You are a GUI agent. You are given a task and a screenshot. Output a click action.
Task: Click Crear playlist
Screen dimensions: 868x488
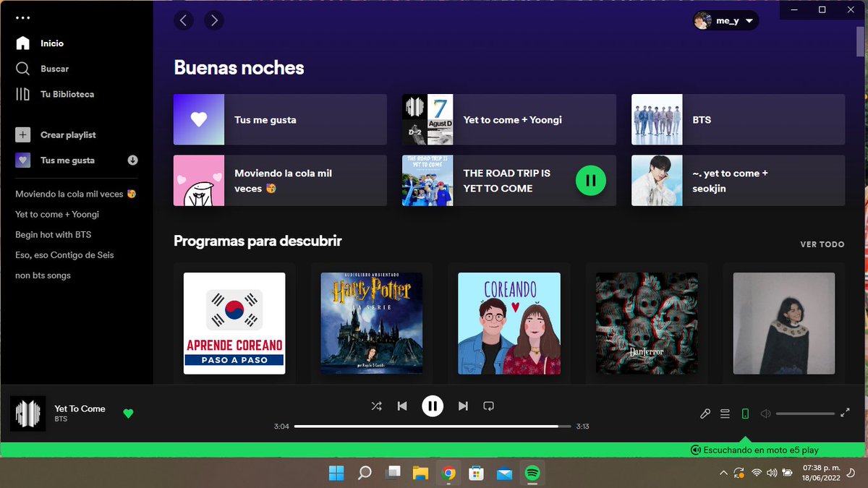pos(68,135)
